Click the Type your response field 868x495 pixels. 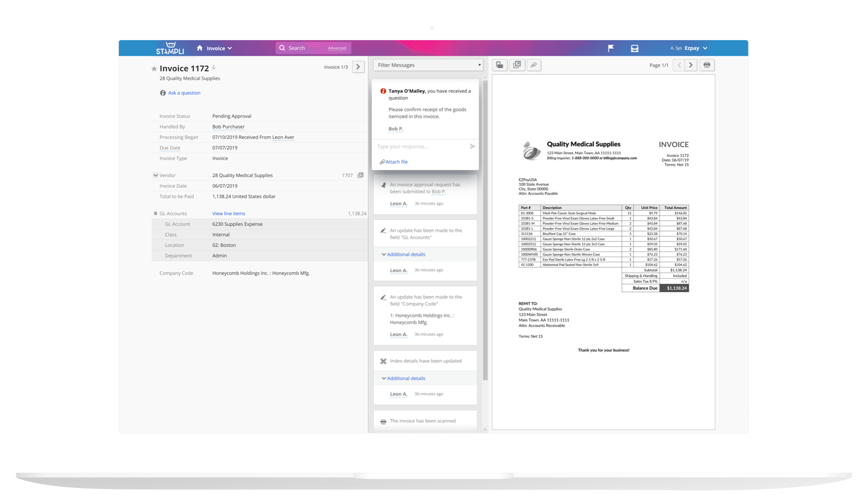(421, 147)
